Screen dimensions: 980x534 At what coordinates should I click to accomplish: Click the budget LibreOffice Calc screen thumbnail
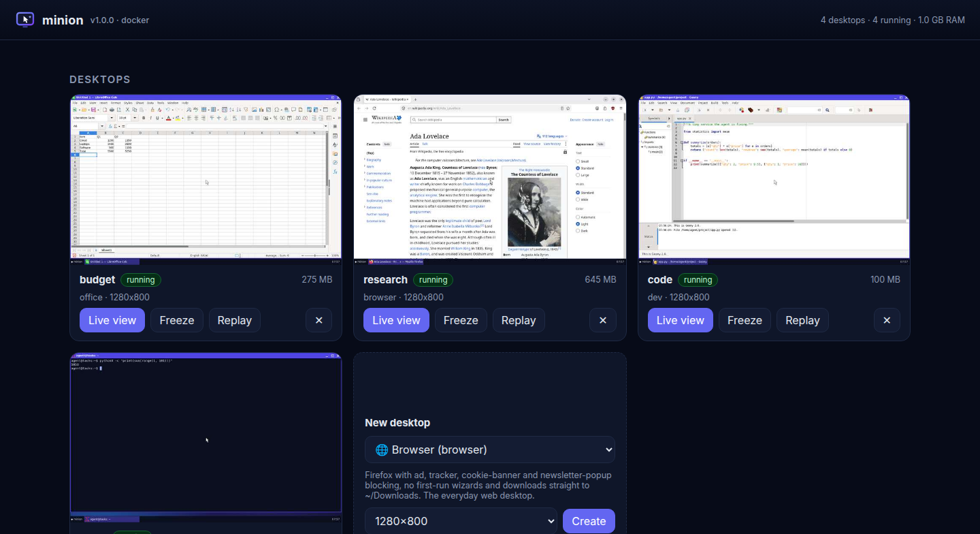206,180
